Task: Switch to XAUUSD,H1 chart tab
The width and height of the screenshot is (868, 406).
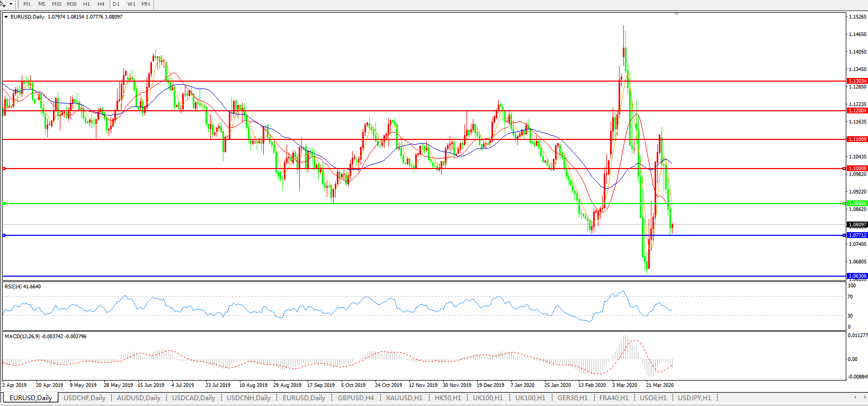Action: click(x=404, y=398)
